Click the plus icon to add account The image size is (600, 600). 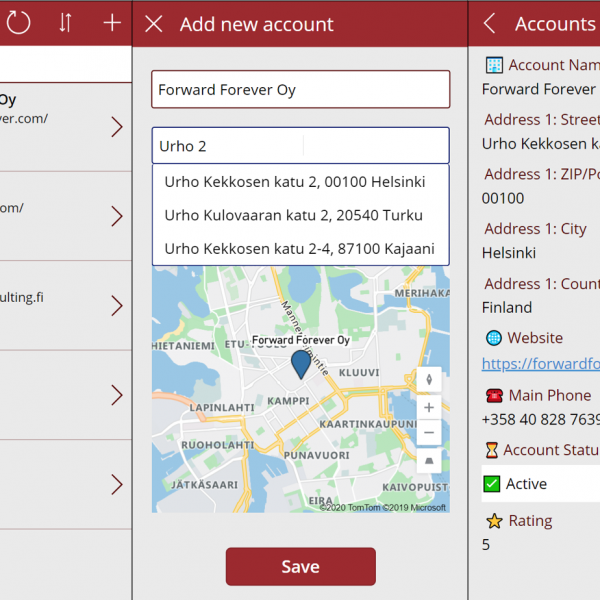pos(112,23)
